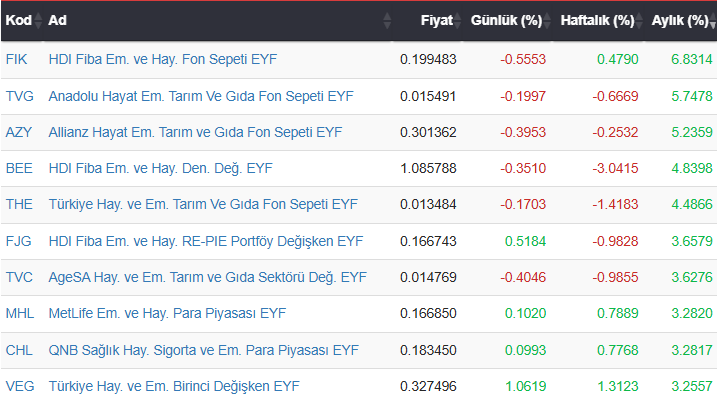Click monthly change 5.2359
The image size is (717, 400).
pyautogui.click(x=692, y=133)
